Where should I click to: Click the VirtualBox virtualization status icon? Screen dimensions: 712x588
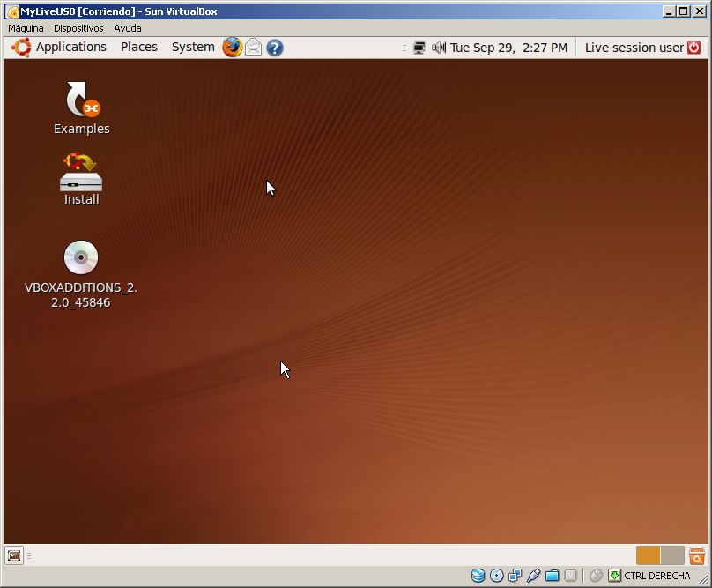(x=571, y=576)
